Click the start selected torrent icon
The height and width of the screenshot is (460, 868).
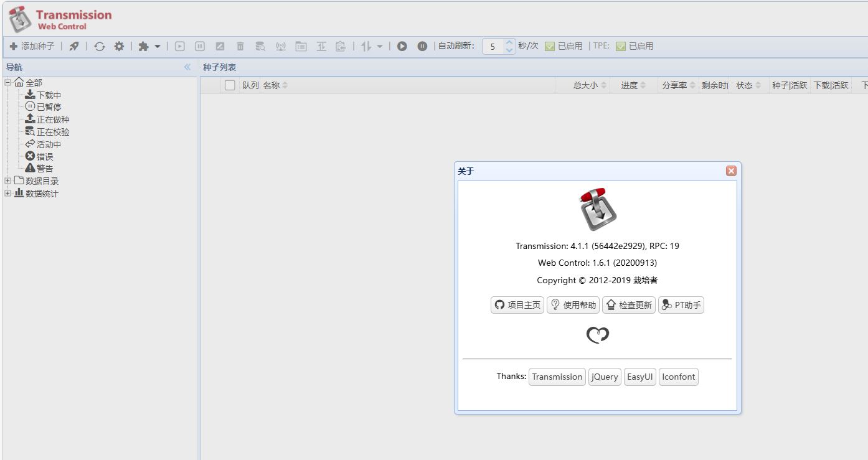coord(180,46)
